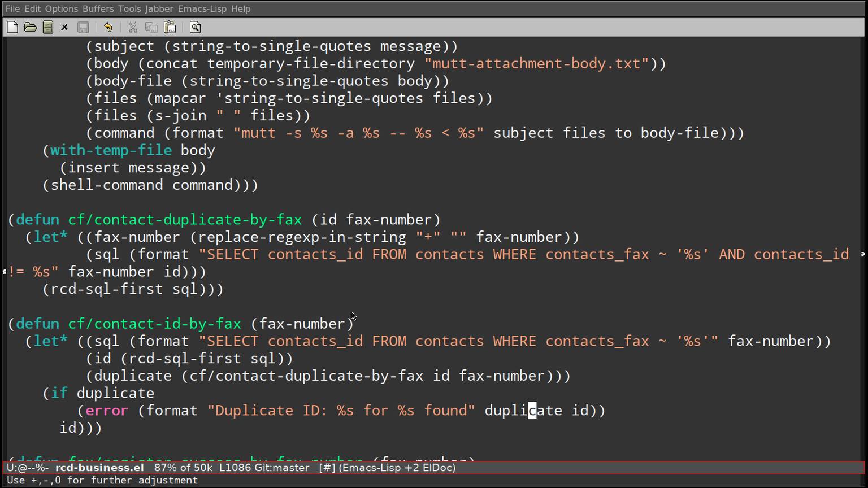
Task: Click the New File toolbar icon
Action: click(12, 27)
